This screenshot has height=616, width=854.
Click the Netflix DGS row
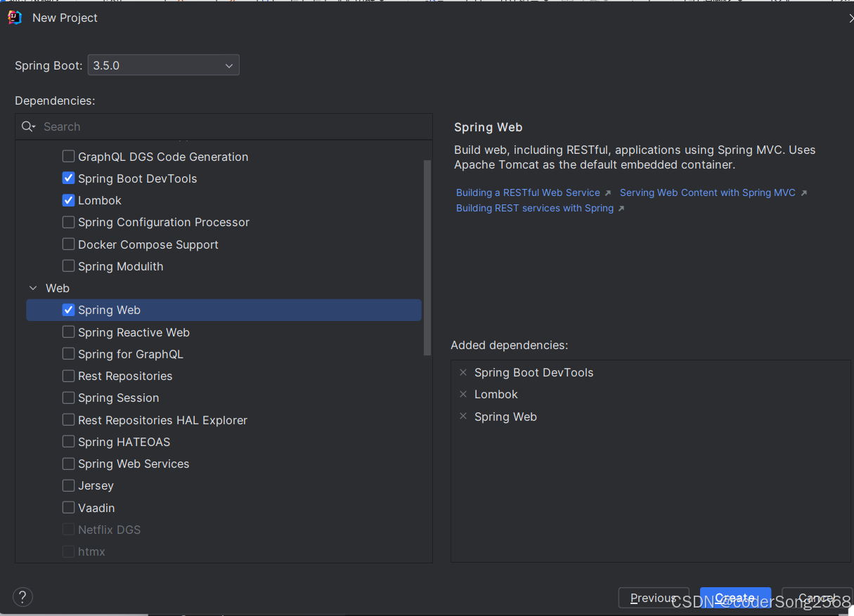pyautogui.click(x=224, y=530)
